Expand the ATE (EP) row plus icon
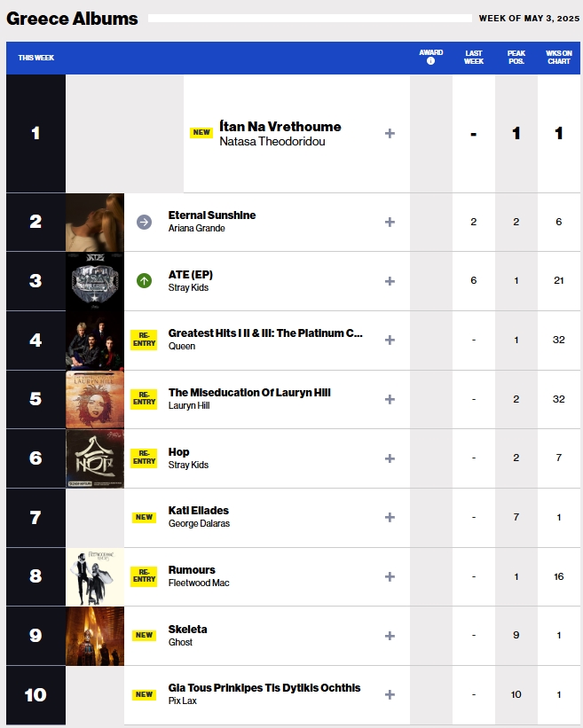The height and width of the screenshot is (728, 583). pos(390,281)
